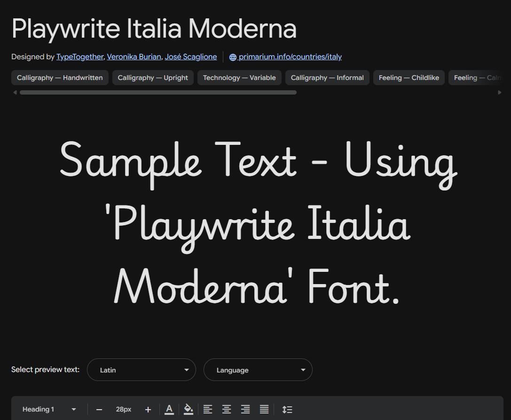
Task: Select the Technology — Variable tag
Action: point(240,78)
